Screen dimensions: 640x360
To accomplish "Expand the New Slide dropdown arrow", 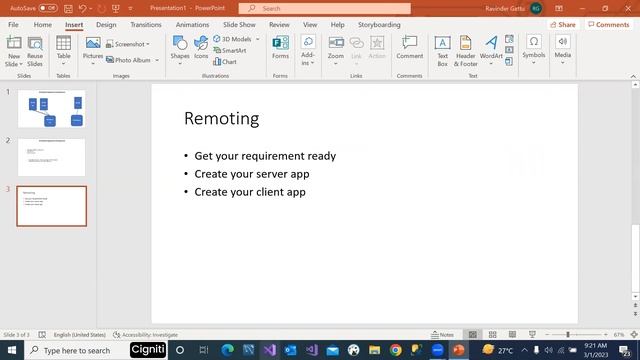I will pyautogui.click(x=21, y=64).
